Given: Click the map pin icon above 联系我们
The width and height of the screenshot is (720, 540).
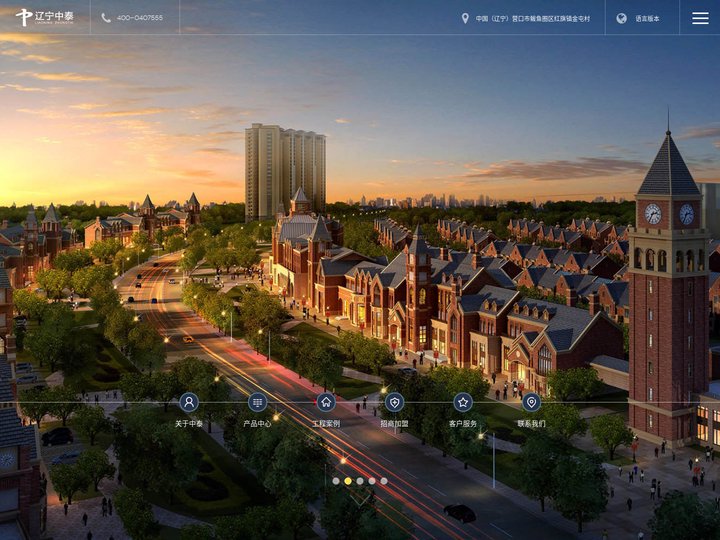Looking at the screenshot, I should [x=531, y=402].
